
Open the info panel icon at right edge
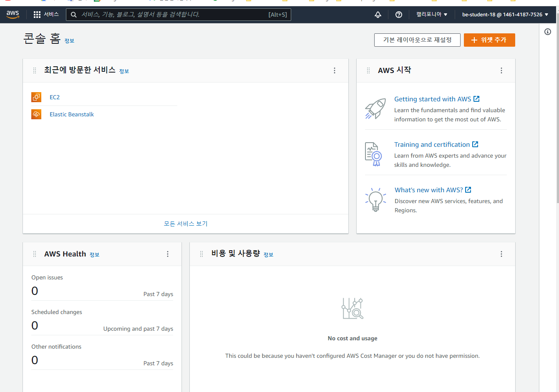[548, 32]
